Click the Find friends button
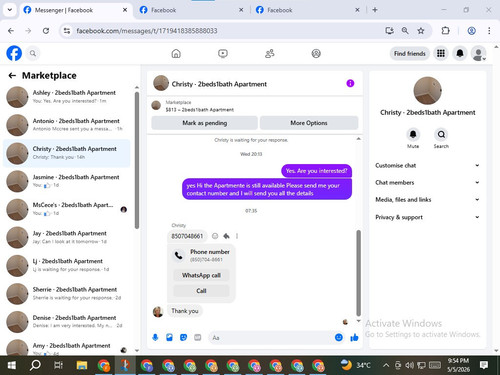The image size is (500, 375). pos(410,53)
